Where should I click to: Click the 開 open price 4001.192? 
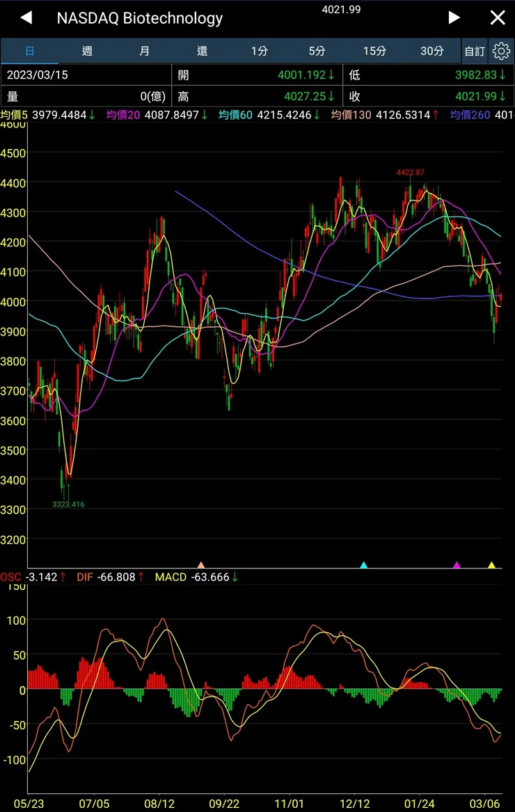click(x=257, y=74)
